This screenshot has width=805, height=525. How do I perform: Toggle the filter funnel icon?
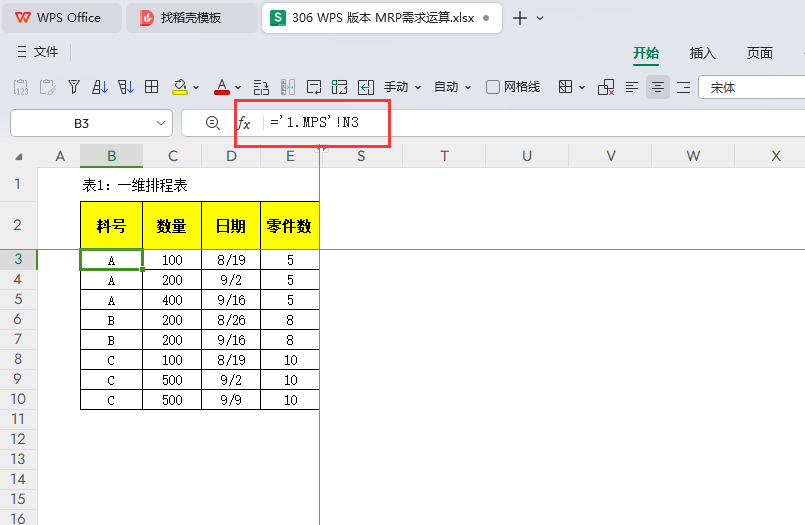click(74, 87)
